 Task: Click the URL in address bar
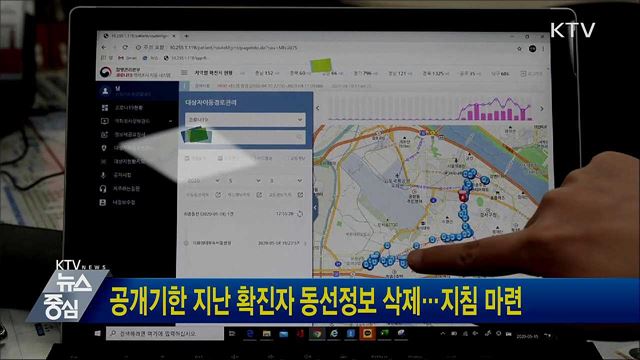pos(233,47)
